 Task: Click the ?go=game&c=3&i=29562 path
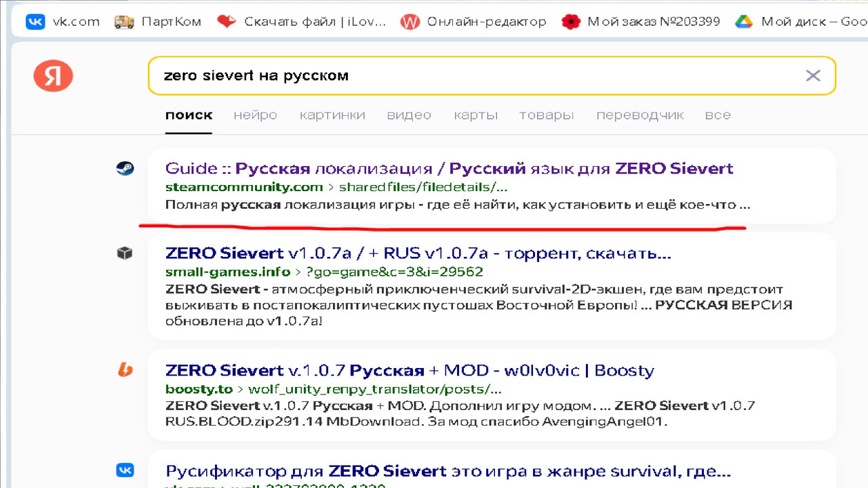point(394,272)
